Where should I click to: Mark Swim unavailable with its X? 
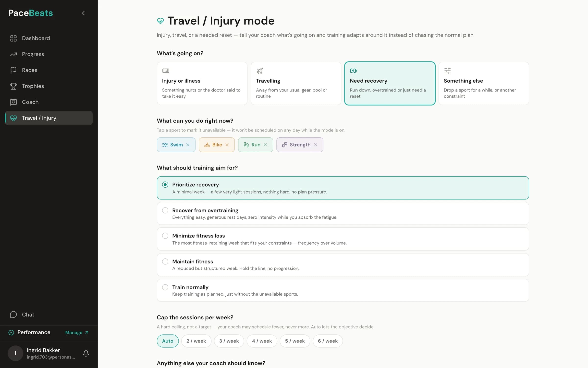pyautogui.click(x=188, y=145)
